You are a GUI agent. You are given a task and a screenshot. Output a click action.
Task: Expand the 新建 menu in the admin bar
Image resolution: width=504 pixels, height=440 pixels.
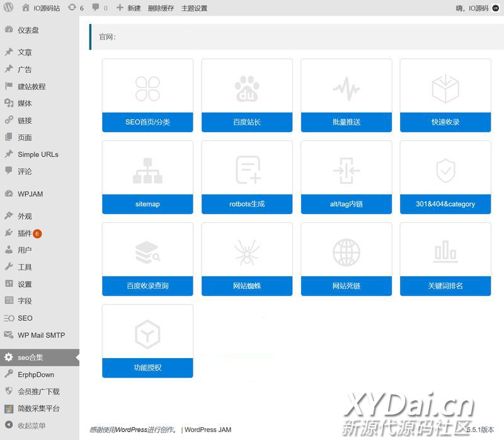click(x=129, y=8)
